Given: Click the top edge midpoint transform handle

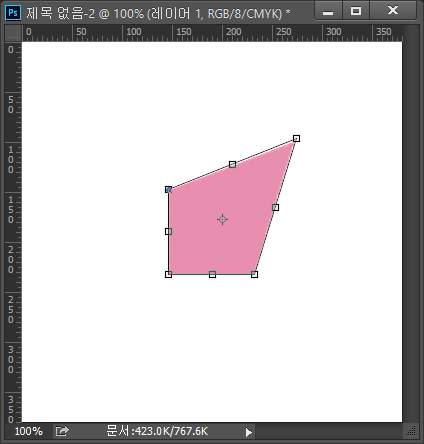Looking at the screenshot, I should [x=233, y=164].
